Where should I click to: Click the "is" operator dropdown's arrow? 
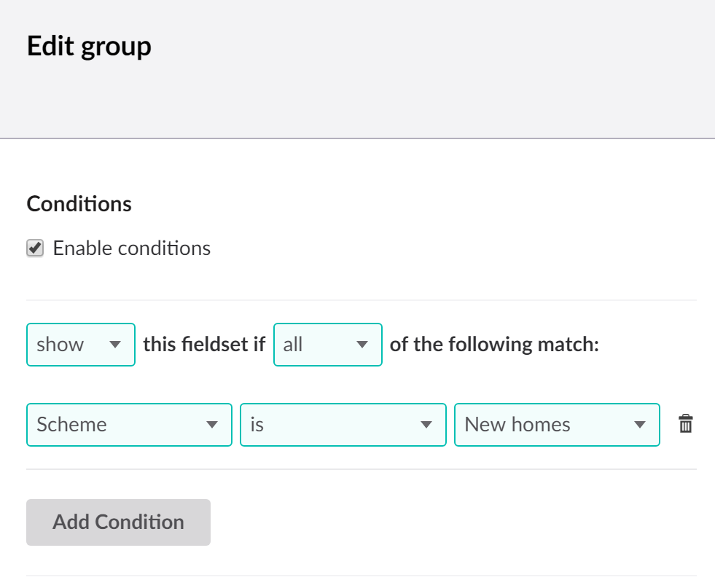426,425
